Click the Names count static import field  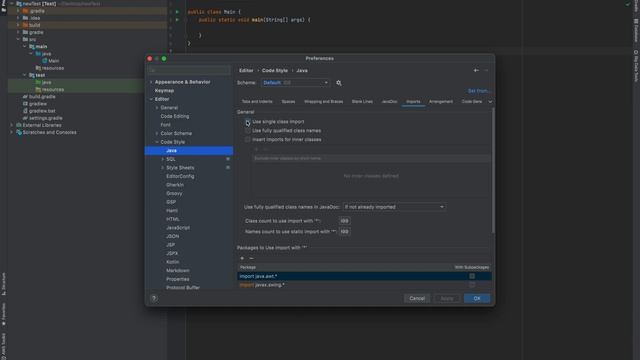click(344, 231)
